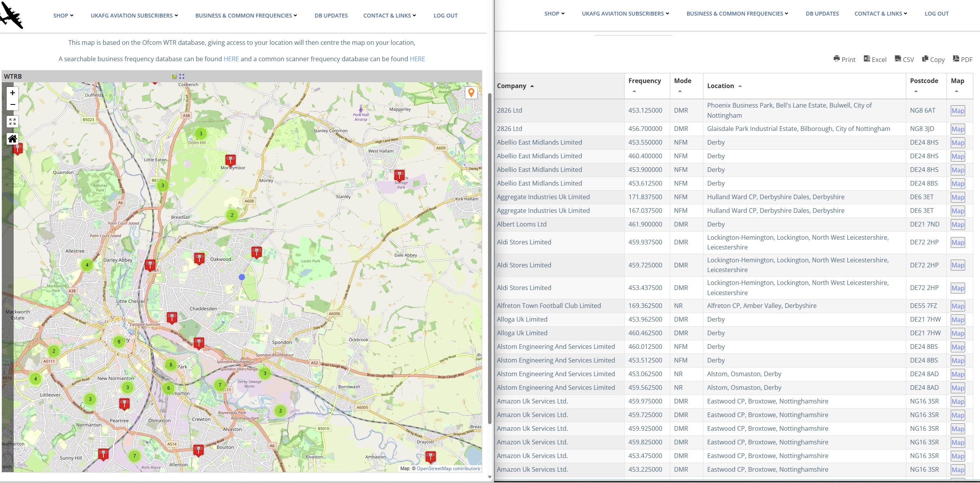Export the table as PDF
This screenshot has width=980, height=483.
pos(962,59)
